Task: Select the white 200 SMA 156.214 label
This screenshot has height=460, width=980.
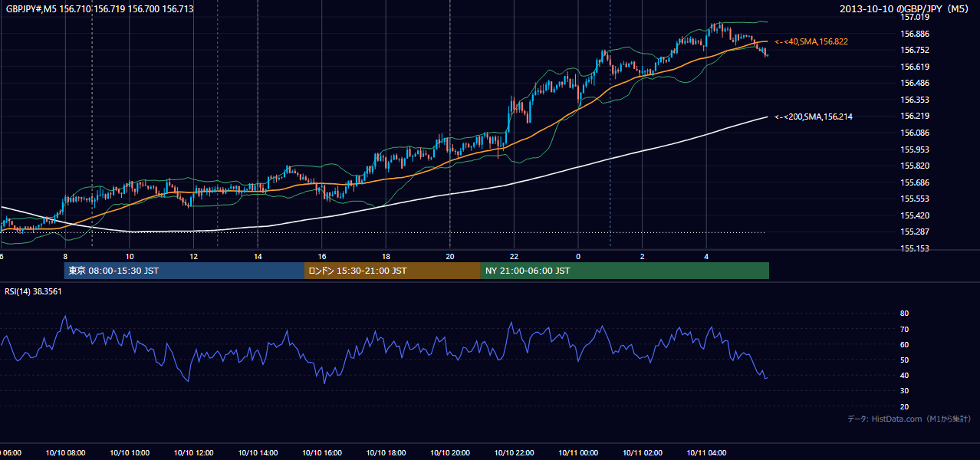Action: [x=814, y=117]
